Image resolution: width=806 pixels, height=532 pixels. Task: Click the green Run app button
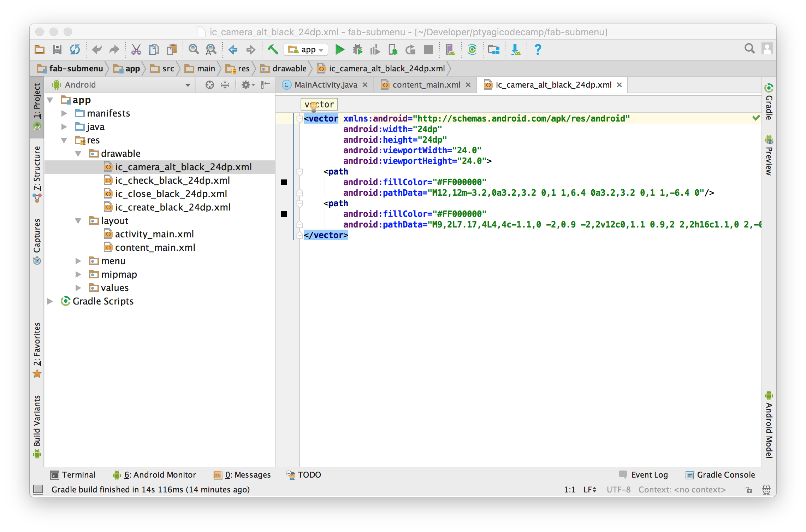point(339,50)
